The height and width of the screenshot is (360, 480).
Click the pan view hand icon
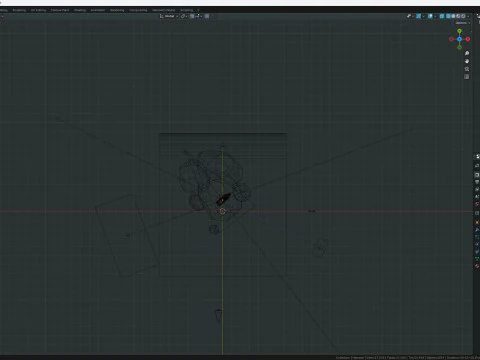pyautogui.click(x=467, y=61)
